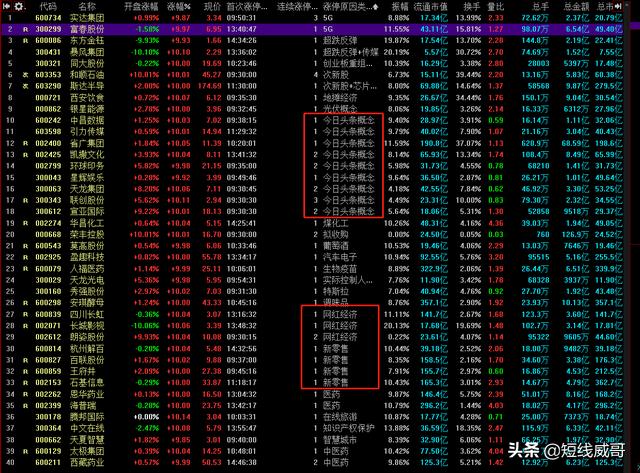Select the stock name 中昌数据

pyautogui.click(x=87, y=120)
